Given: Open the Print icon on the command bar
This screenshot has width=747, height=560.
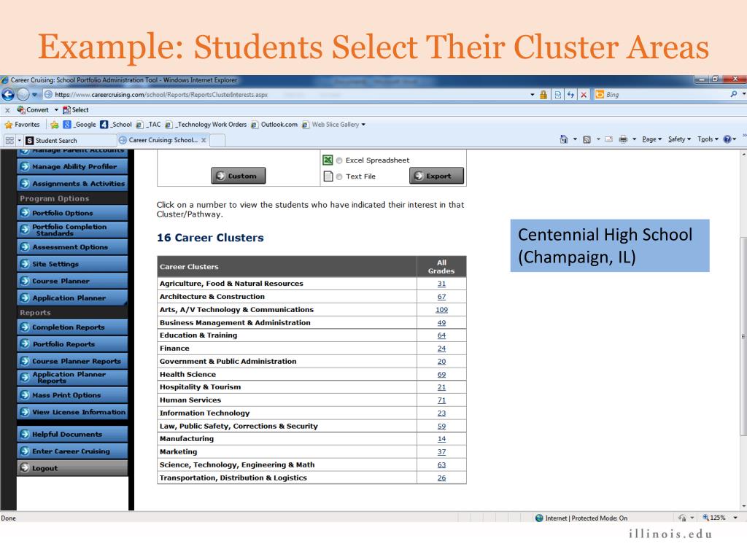Looking at the screenshot, I should (623, 139).
